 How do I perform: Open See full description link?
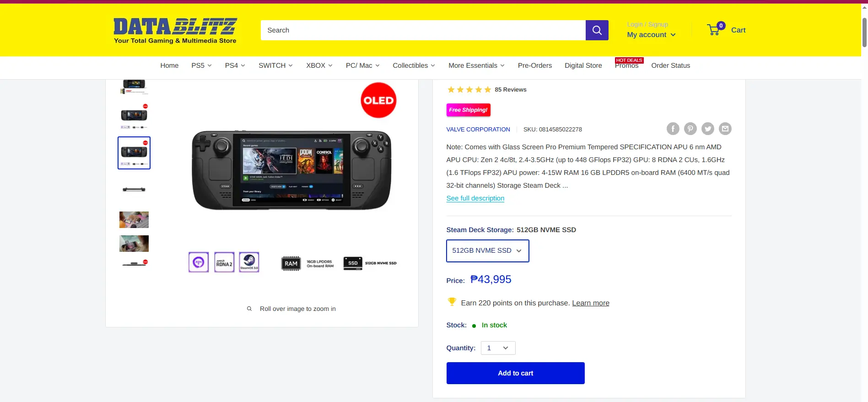pos(475,198)
